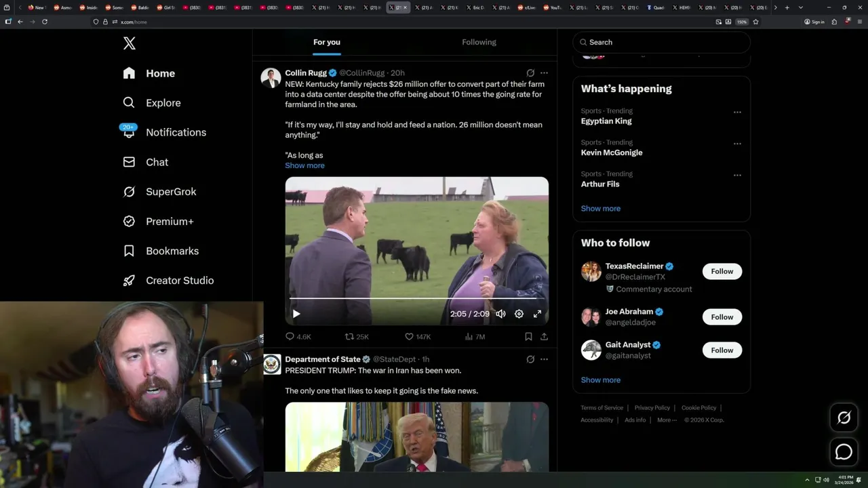Play the Kentucky farm video
The image size is (868, 488).
(x=296, y=314)
